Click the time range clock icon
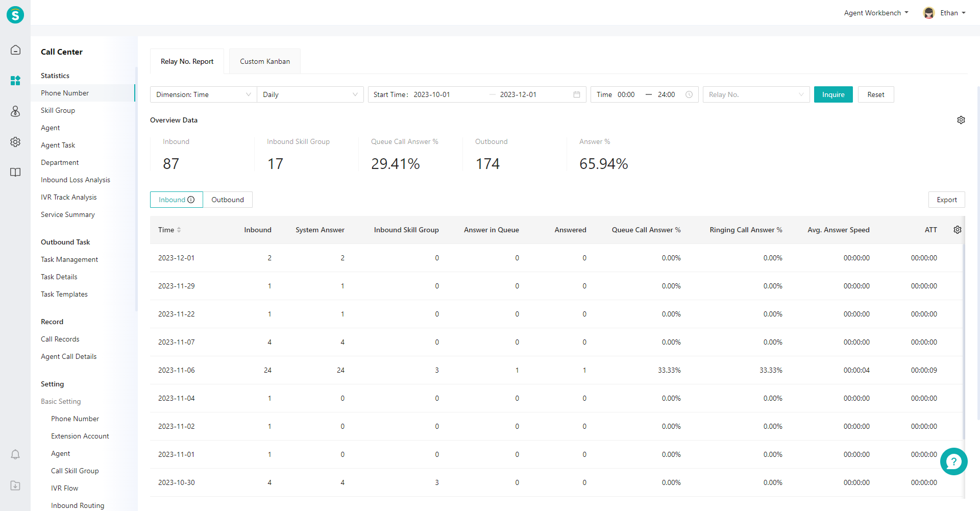 [x=689, y=94]
